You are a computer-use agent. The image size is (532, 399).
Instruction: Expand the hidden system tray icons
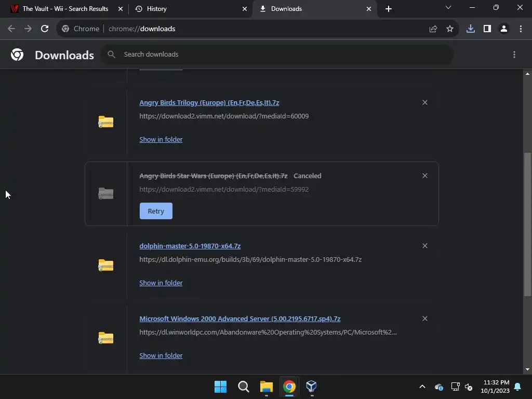pos(422,387)
